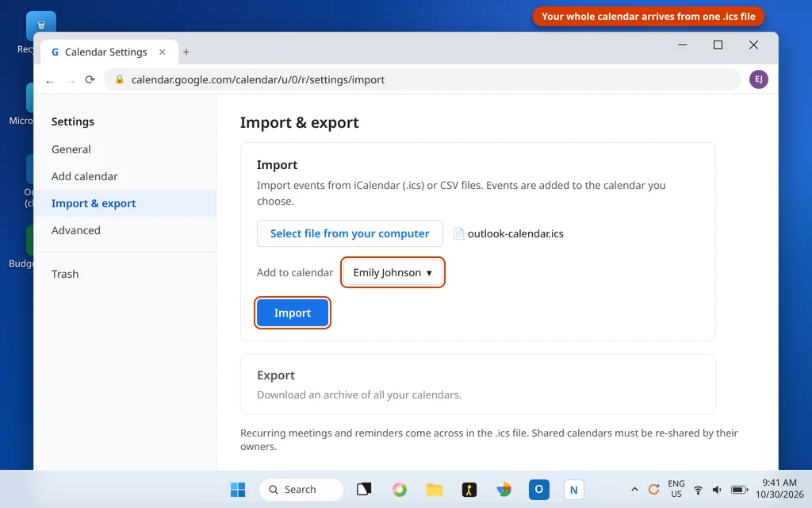Open the Emily Johnson calendar dropdown
812x508 pixels.
pyautogui.click(x=393, y=273)
